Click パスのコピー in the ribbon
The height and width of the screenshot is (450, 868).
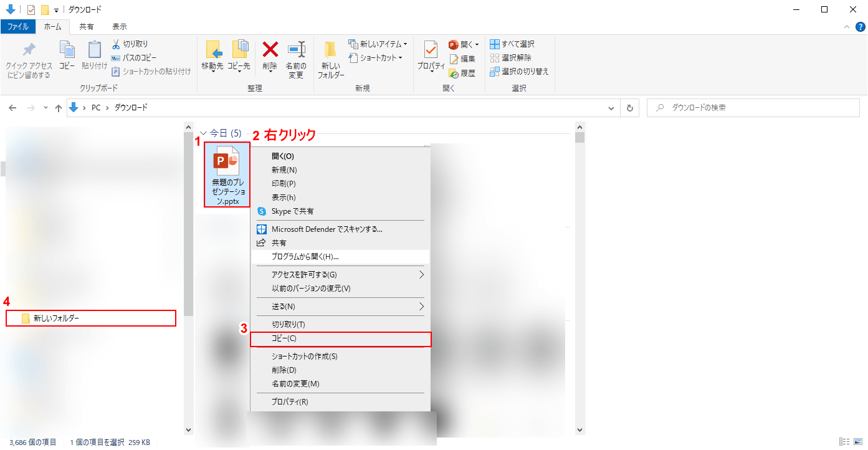(x=134, y=57)
